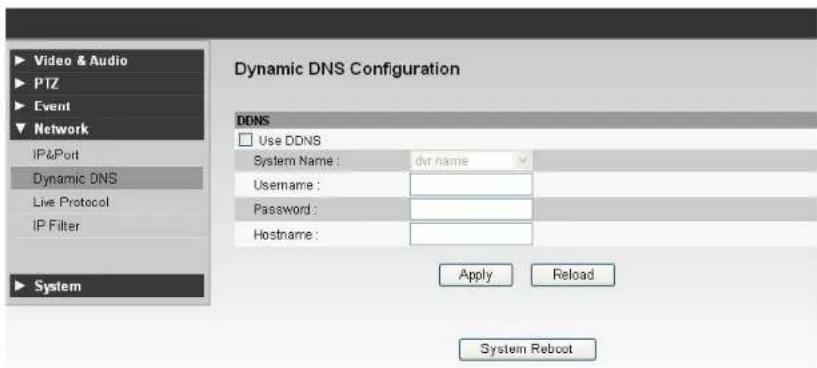Focus the Hostname input field

click(471, 234)
